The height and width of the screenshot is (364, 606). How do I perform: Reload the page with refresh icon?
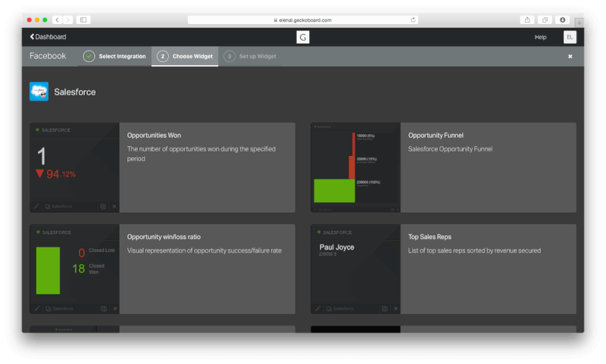coord(413,20)
